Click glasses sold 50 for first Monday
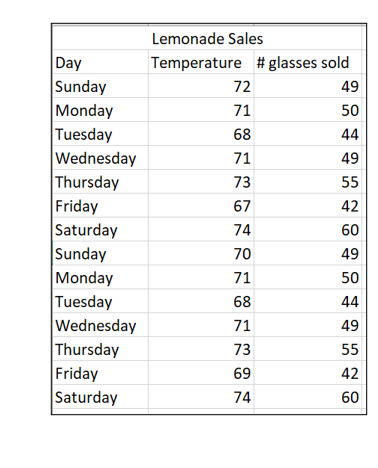 [308, 110]
